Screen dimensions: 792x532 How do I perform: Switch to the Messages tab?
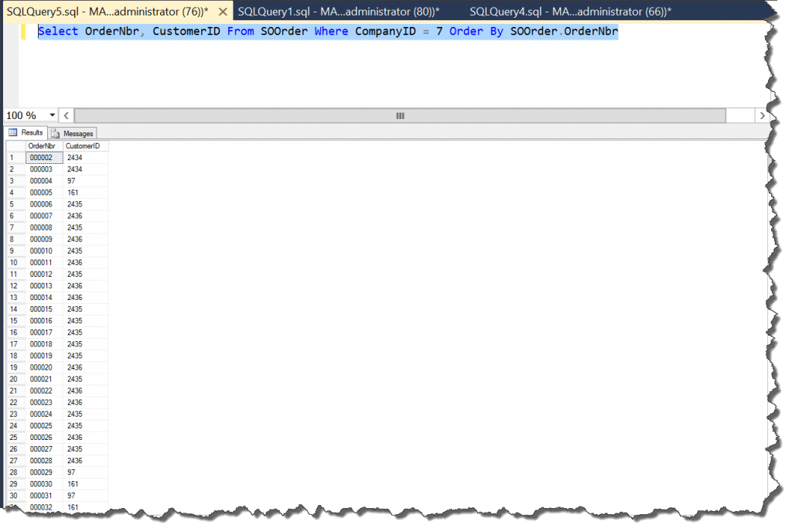[x=72, y=132]
